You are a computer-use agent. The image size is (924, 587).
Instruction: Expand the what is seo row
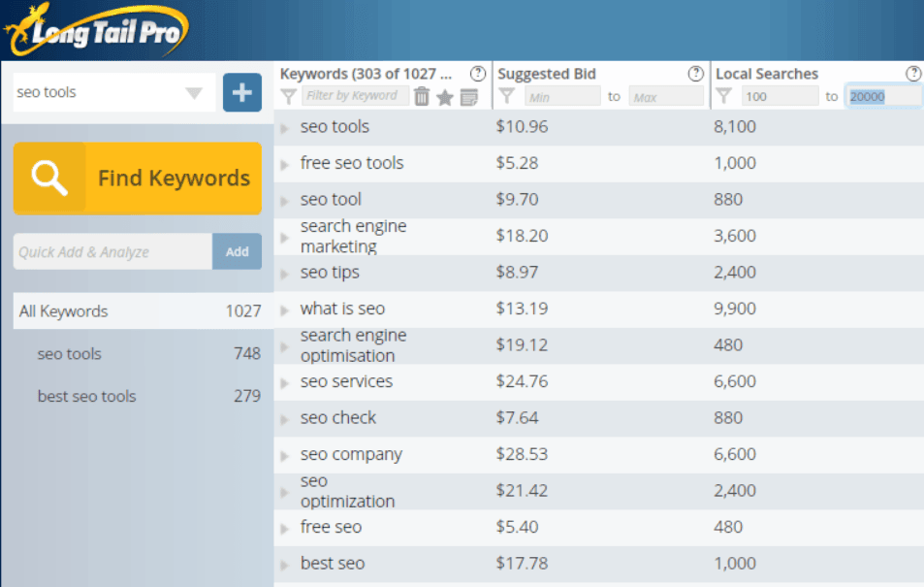(x=285, y=310)
